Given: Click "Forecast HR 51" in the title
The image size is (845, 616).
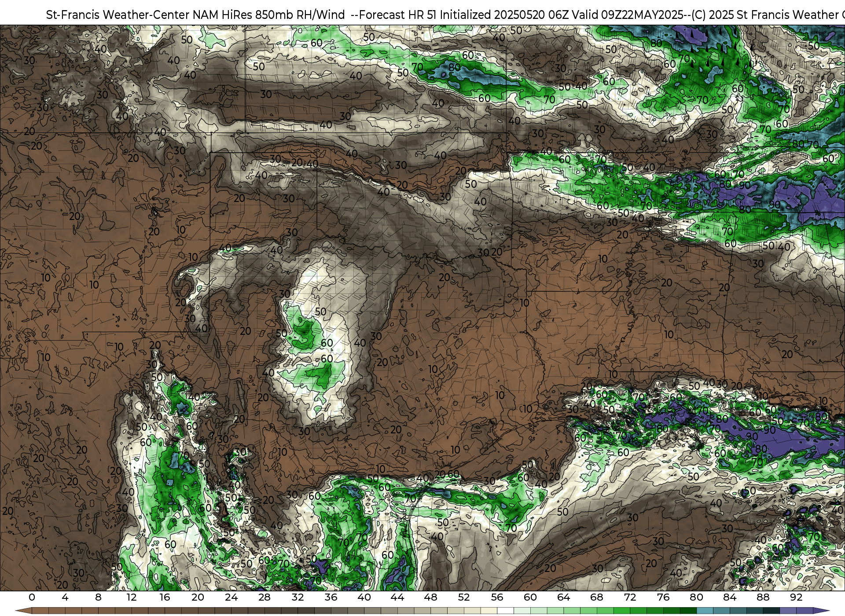Looking at the screenshot, I should (x=398, y=15).
